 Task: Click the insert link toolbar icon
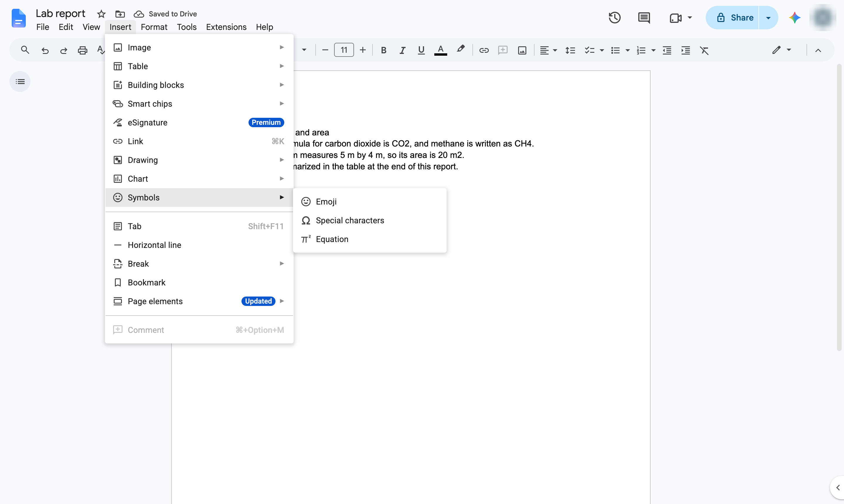484,50
